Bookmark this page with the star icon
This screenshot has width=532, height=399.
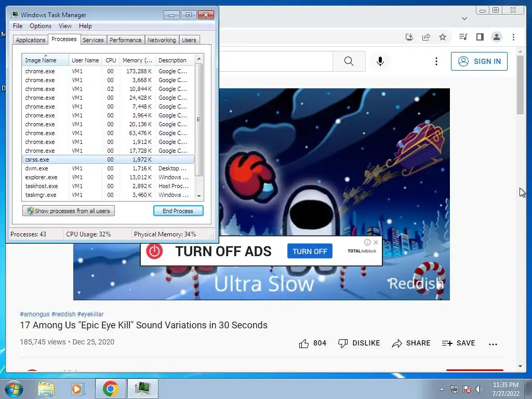[443, 37]
